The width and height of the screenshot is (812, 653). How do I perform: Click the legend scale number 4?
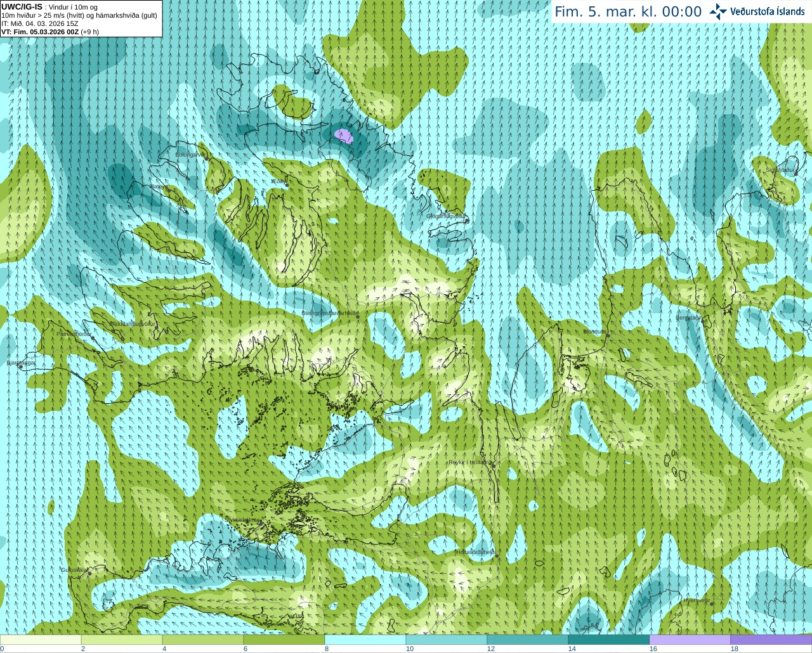tap(164, 649)
